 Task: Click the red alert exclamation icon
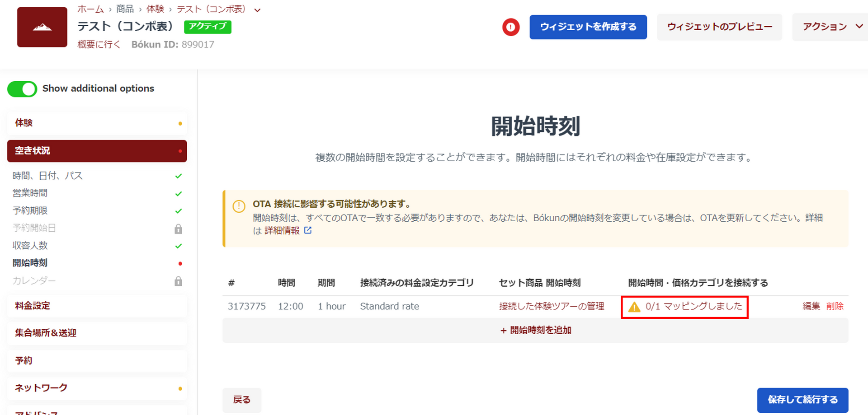tap(510, 27)
